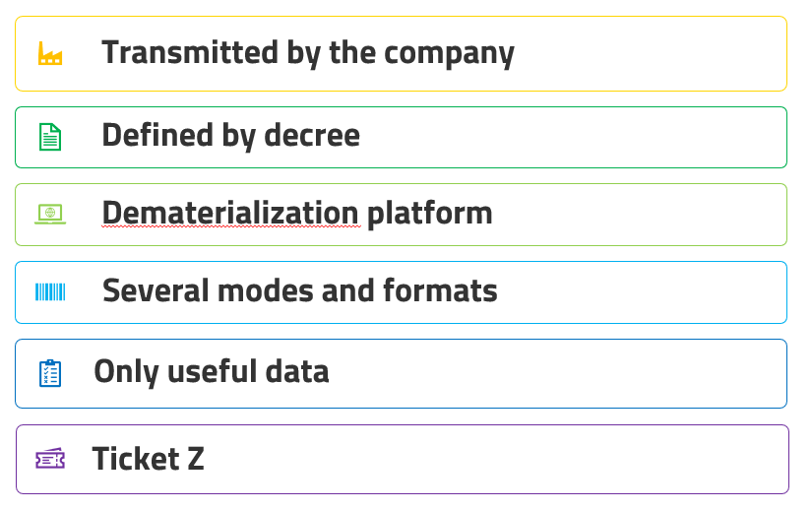Select empty area of light-green-bordered box

tap(637, 215)
